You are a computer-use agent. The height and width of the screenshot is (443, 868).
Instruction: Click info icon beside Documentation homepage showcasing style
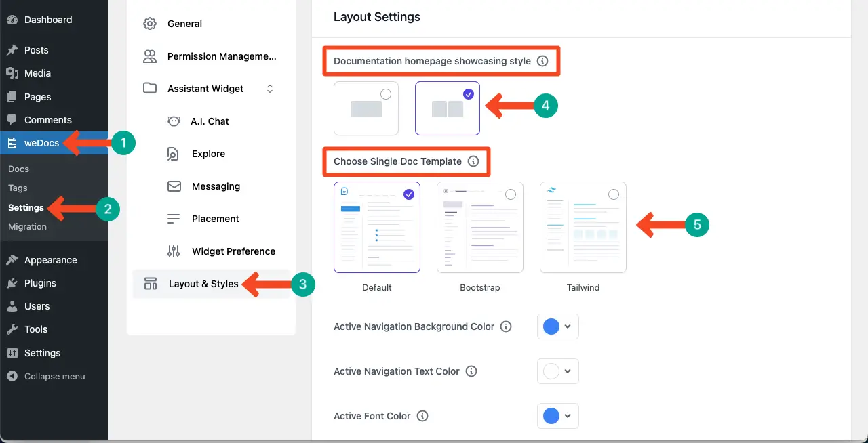[542, 61]
